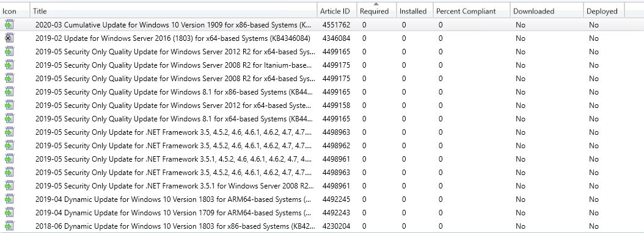Image resolution: width=644 pixels, height=233 pixels.
Task: Select the Server 2008 R2 for Itanium-based update title
Action: 174,65
